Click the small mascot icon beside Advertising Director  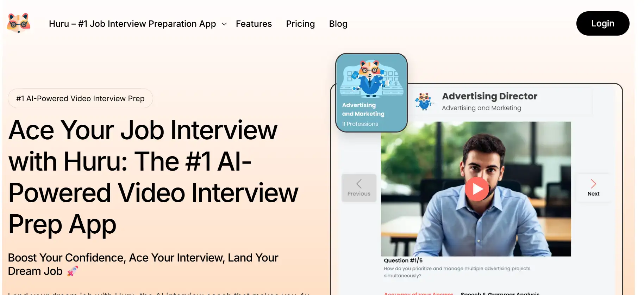point(424,102)
